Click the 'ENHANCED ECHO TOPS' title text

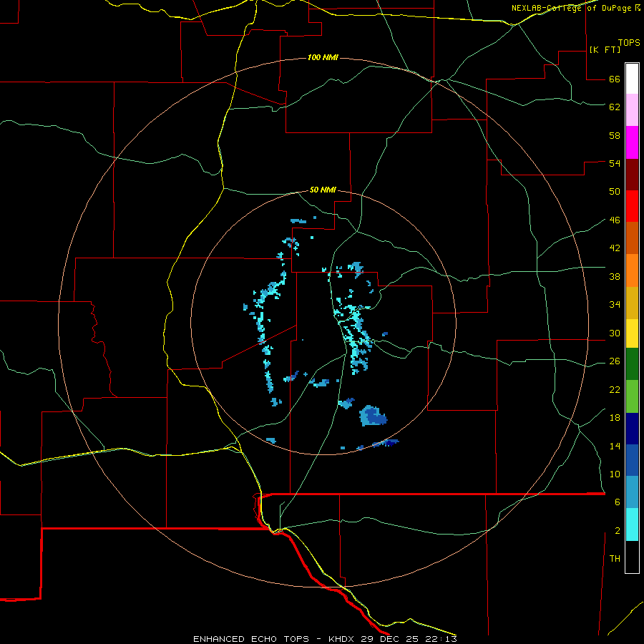[251, 639]
